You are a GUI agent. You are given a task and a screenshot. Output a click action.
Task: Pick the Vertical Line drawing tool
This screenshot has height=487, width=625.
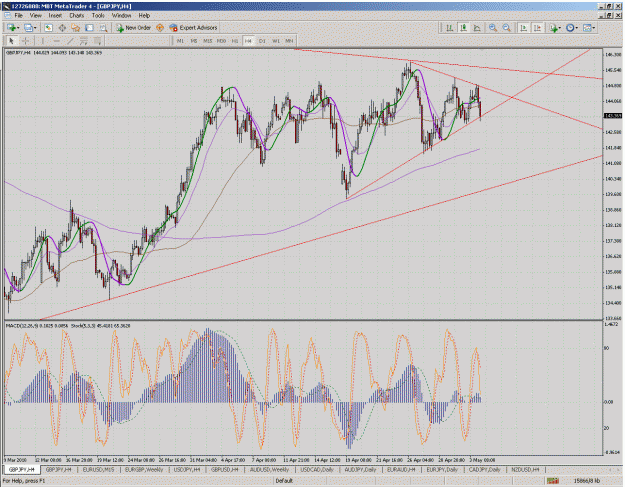coord(42,41)
